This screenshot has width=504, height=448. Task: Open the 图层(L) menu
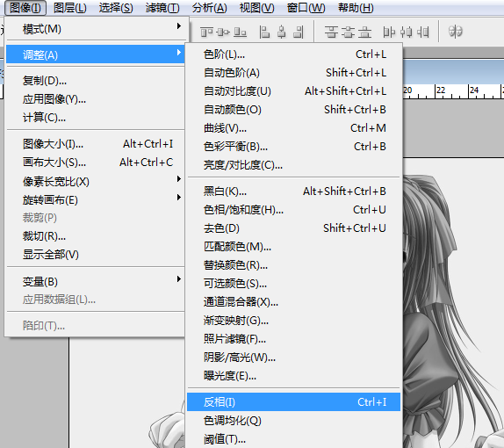click(69, 8)
